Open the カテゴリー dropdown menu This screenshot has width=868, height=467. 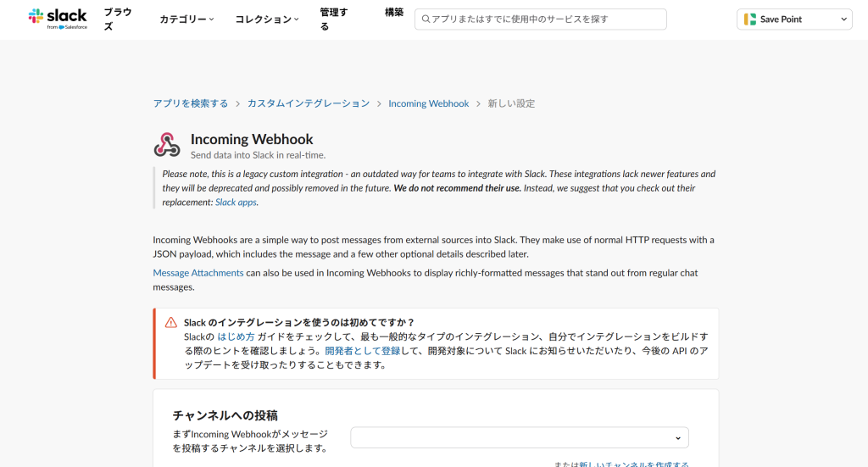[x=186, y=19]
